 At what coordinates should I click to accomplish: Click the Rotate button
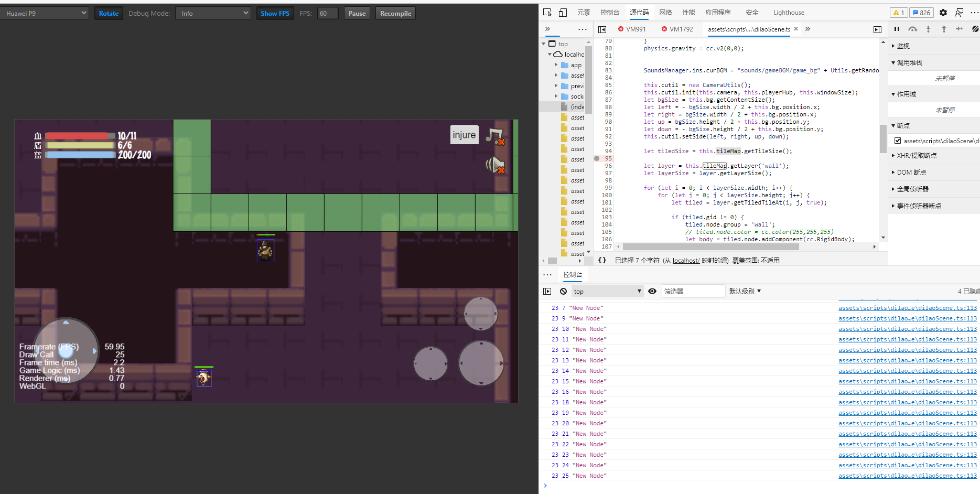click(x=109, y=13)
